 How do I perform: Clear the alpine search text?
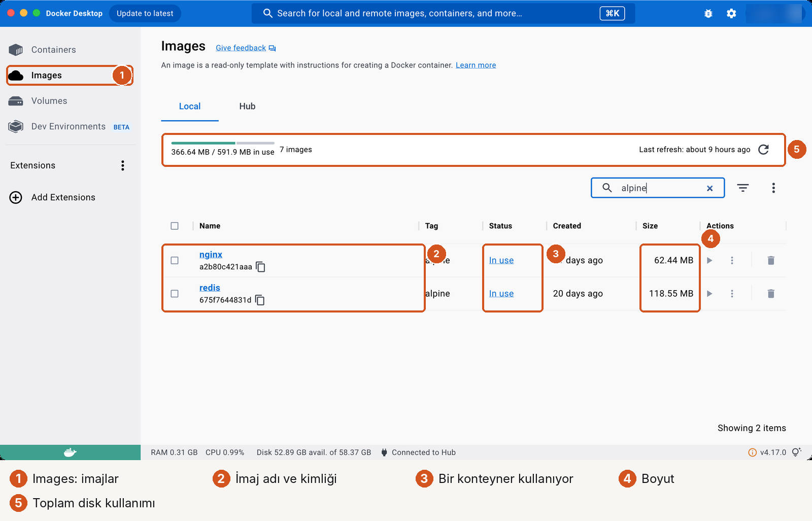(709, 188)
